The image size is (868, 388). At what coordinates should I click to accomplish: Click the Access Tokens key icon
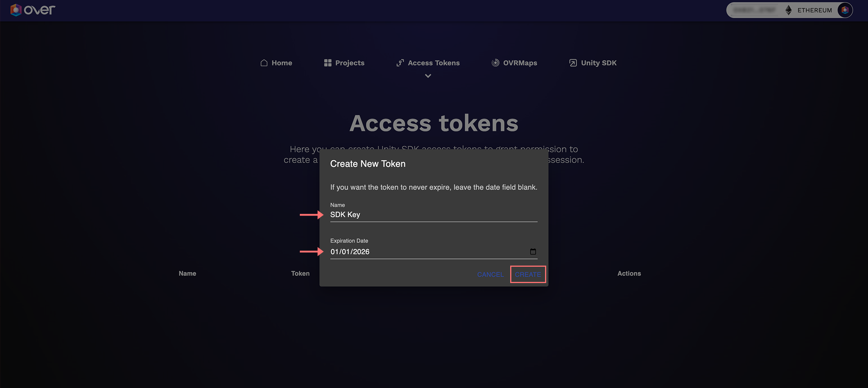click(400, 63)
